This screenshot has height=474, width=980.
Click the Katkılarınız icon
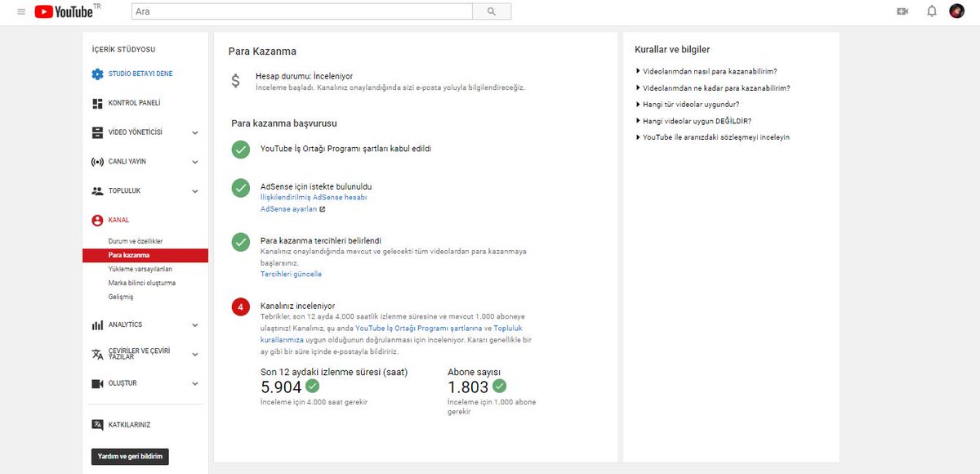point(97,425)
